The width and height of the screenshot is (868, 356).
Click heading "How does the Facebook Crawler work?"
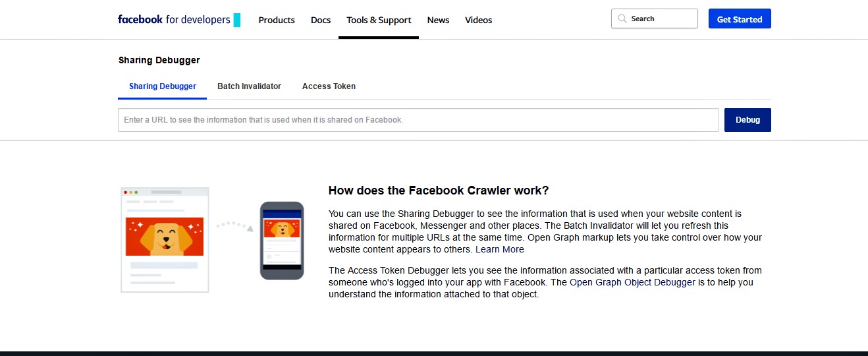pyautogui.click(x=439, y=191)
